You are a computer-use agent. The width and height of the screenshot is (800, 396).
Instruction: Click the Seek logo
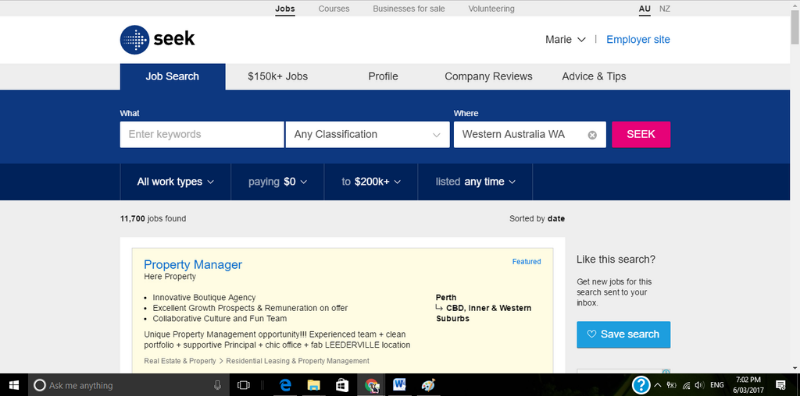[157, 40]
